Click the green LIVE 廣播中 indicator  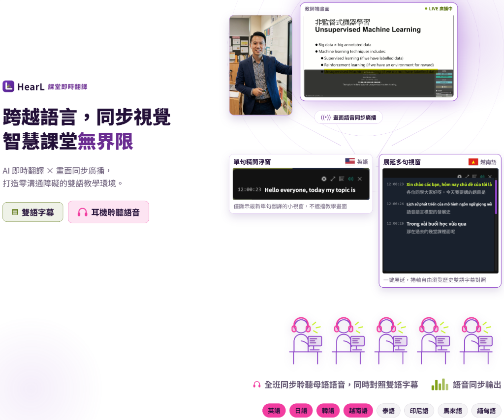pos(439,9)
